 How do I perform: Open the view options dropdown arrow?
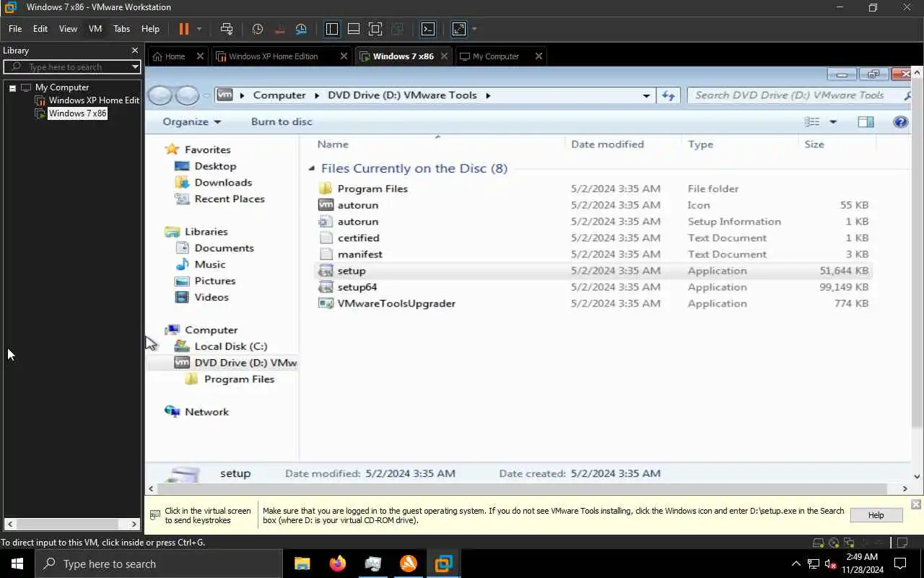click(832, 122)
